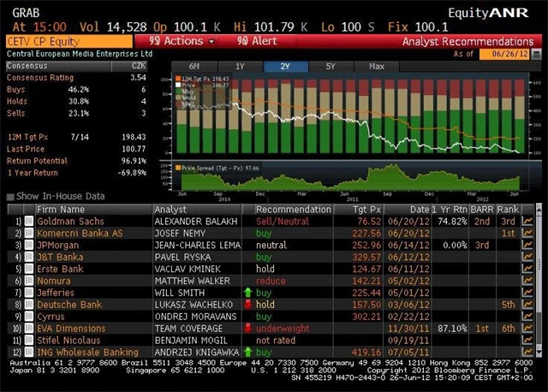Select the 6M chart period tab
This screenshot has height=392, width=548.
[x=194, y=66]
